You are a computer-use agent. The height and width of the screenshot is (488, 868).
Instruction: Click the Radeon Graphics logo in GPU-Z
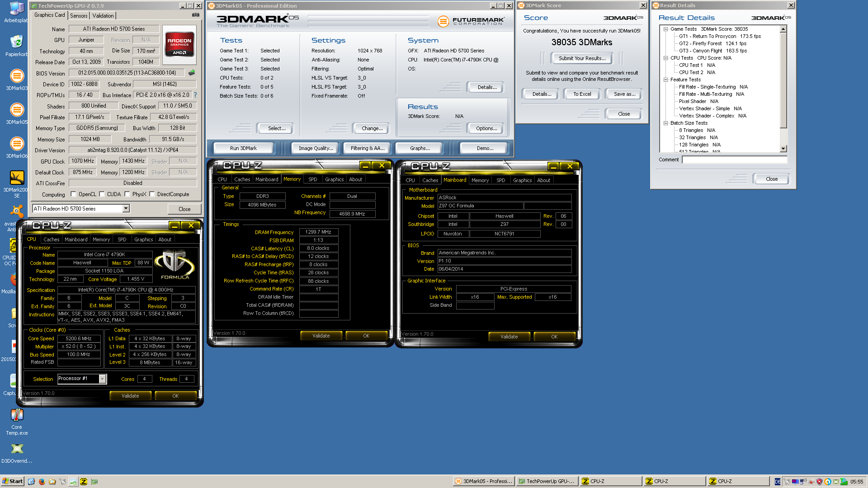179,44
